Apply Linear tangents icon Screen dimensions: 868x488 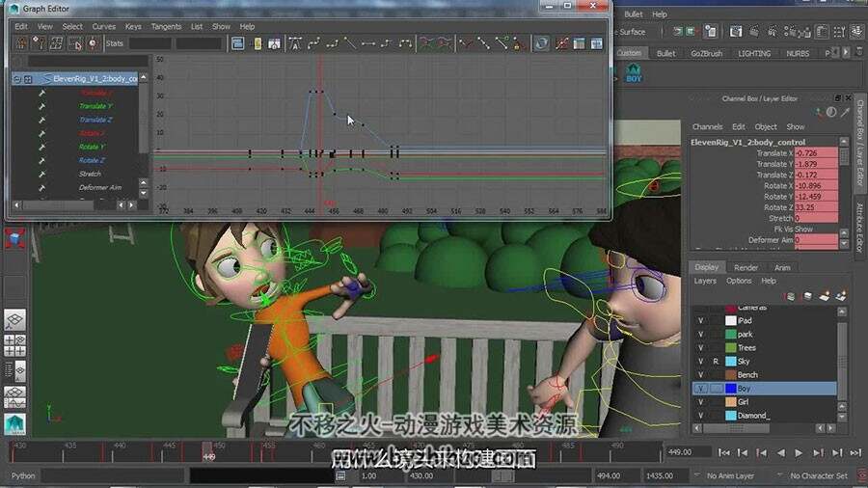click(x=350, y=43)
